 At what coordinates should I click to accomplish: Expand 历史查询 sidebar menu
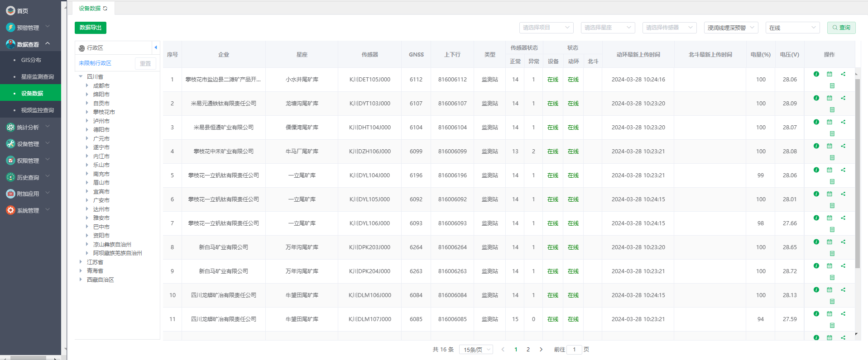(x=30, y=177)
